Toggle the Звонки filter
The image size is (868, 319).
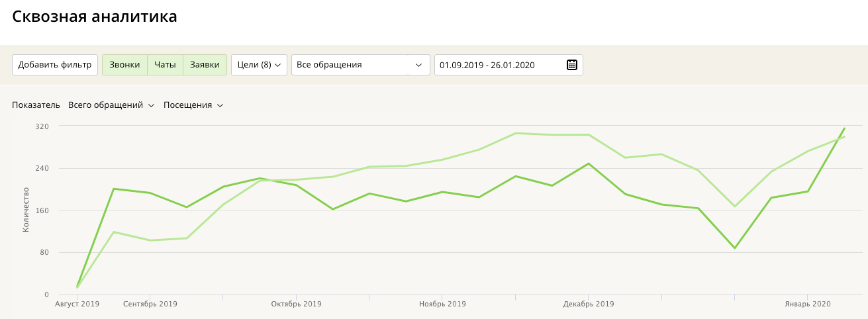point(124,65)
